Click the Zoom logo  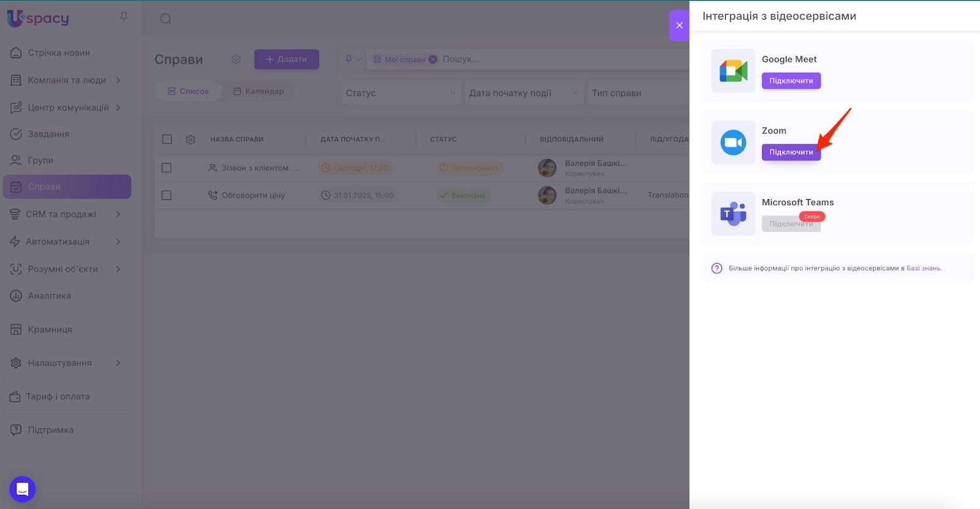733,143
